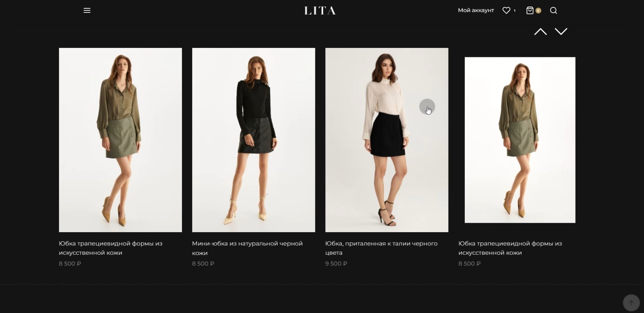Open black leather mini-skirt photo
The image size is (644, 313).
click(x=254, y=140)
